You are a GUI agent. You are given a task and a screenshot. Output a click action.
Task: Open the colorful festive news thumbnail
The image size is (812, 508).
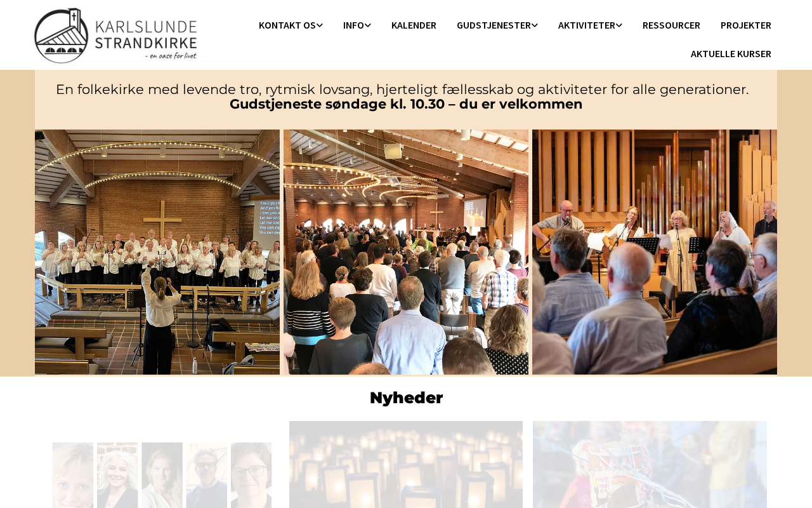point(650,464)
